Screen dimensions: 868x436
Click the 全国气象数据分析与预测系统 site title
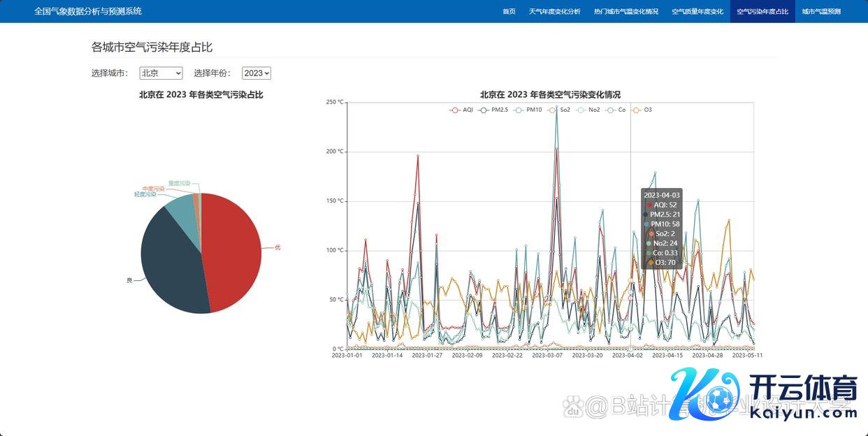point(88,12)
